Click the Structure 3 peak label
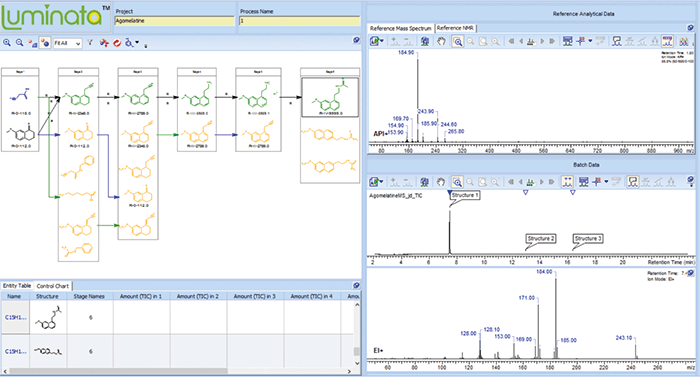The height and width of the screenshot is (377, 700). click(588, 239)
